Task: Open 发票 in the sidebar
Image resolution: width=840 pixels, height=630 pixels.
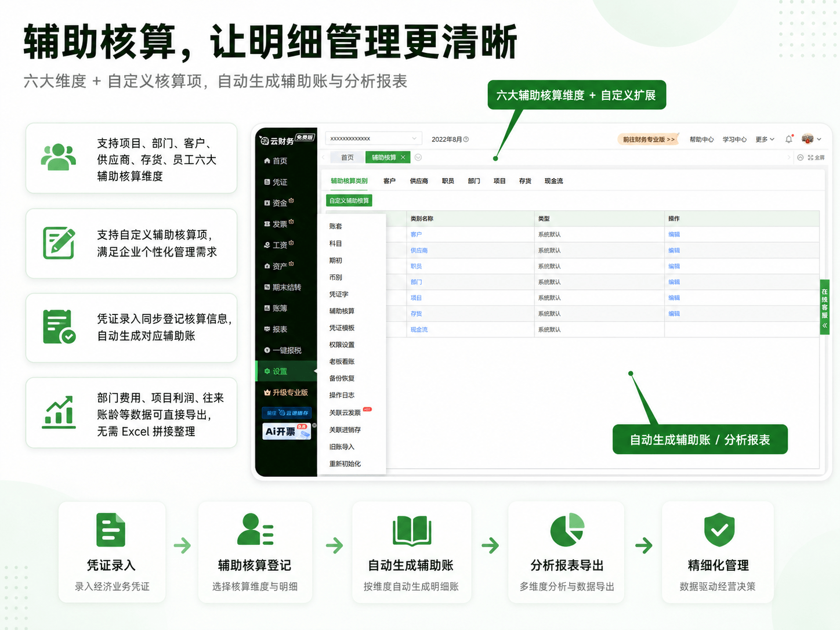Action: [278, 224]
